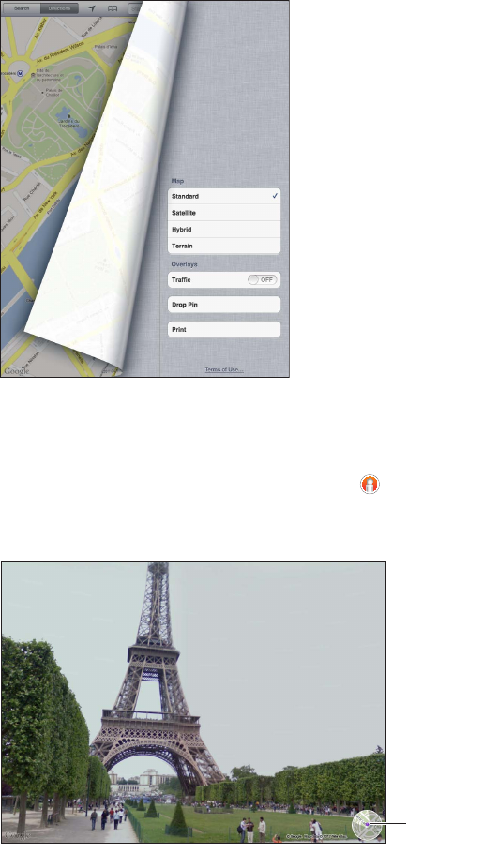This screenshot has width=498, height=868.
Task: Click the Metro station marker on map
Action: click(x=21, y=73)
